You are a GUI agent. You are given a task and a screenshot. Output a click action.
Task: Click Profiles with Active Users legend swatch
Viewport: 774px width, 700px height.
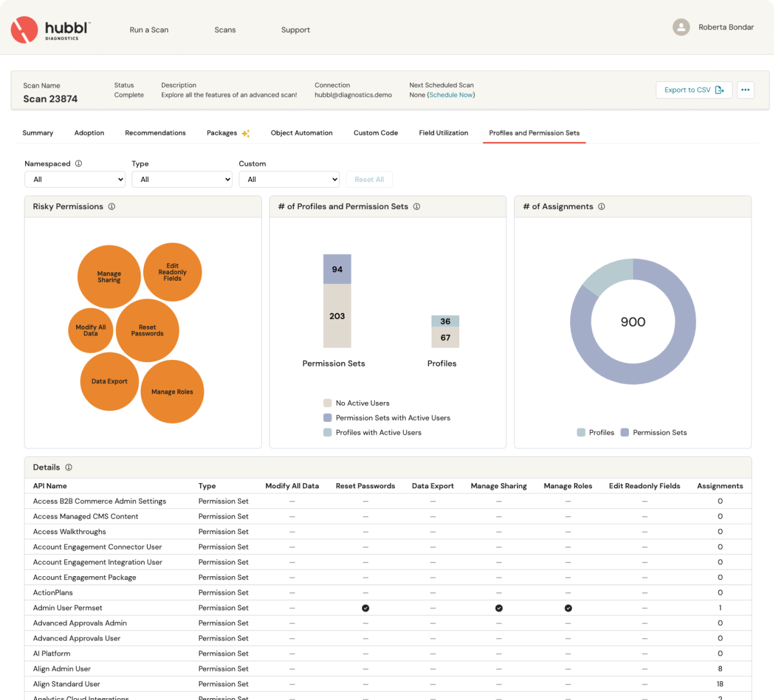click(328, 433)
